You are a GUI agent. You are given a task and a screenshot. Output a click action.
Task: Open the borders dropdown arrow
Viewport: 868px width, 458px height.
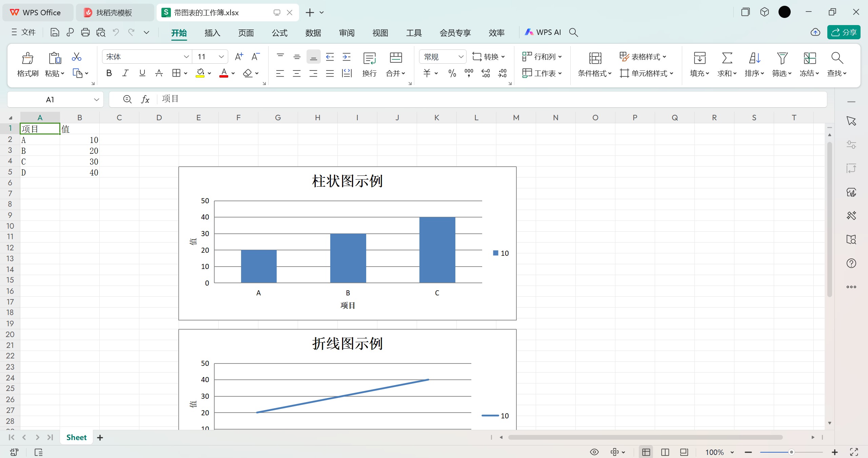[186, 73]
